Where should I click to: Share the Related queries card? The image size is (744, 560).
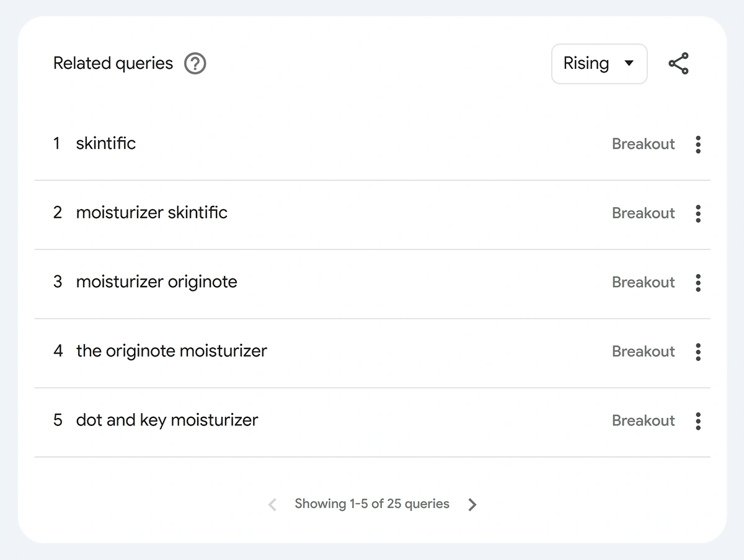click(678, 63)
